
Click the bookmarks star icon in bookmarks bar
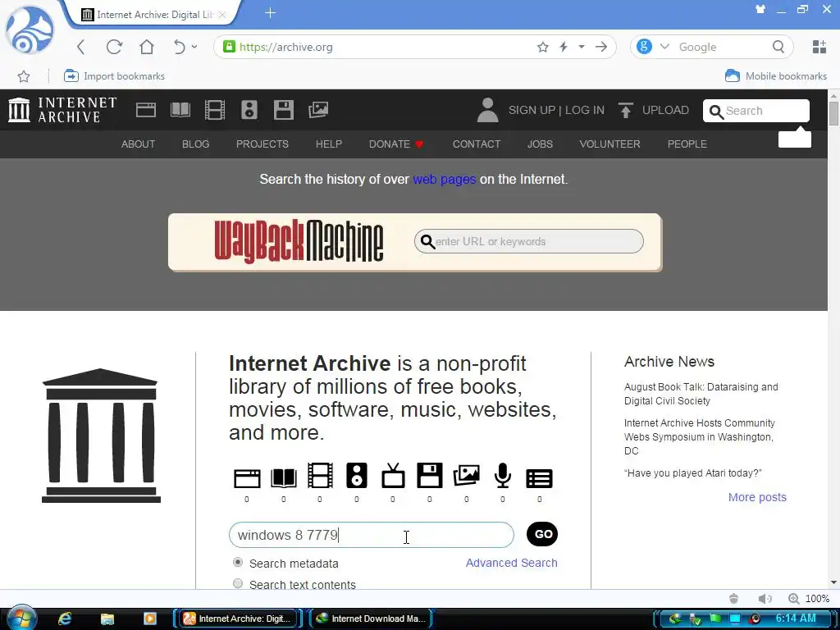coord(24,76)
